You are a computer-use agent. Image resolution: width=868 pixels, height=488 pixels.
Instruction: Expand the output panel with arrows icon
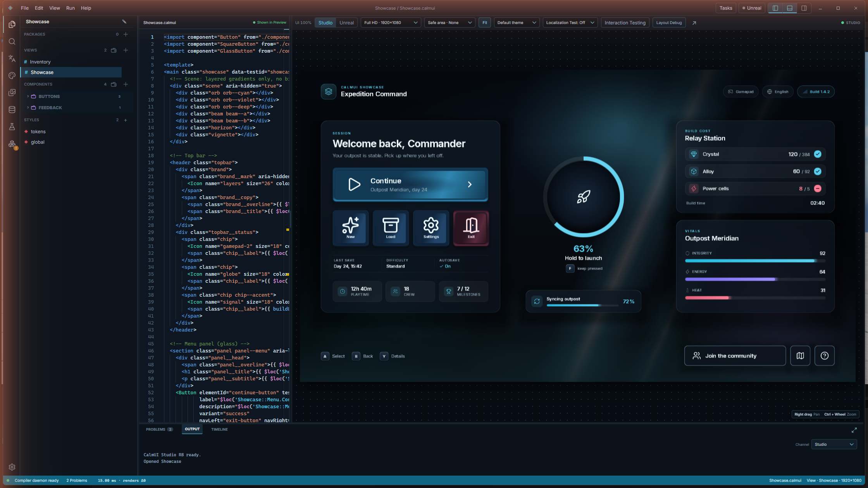pyautogui.click(x=854, y=430)
